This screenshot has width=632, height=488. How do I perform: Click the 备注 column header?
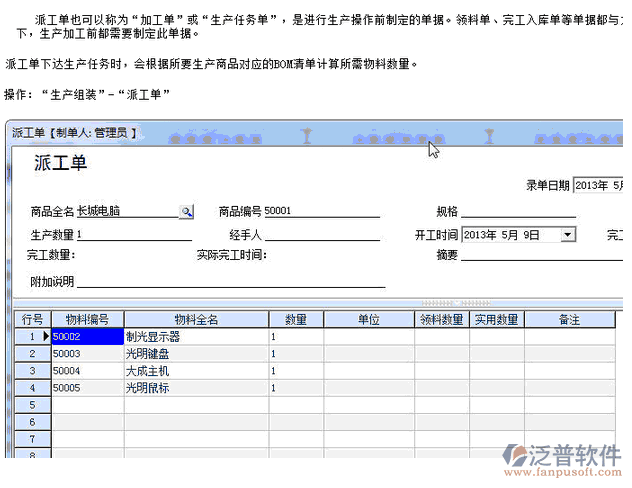tap(569, 320)
